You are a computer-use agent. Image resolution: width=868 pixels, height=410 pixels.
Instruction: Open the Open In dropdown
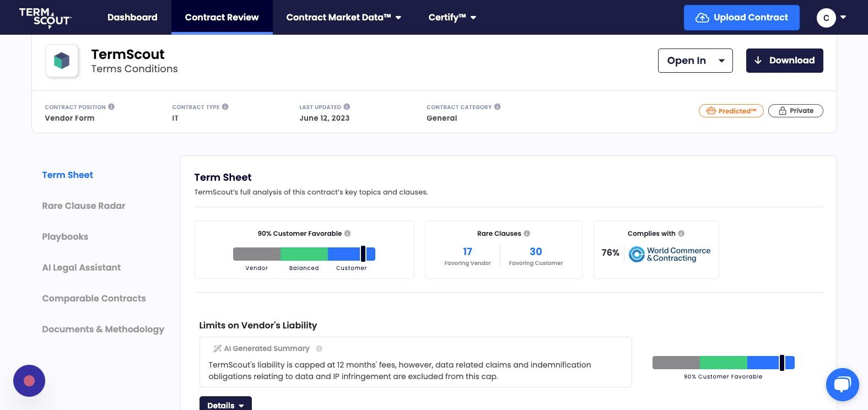[x=695, y=61]
